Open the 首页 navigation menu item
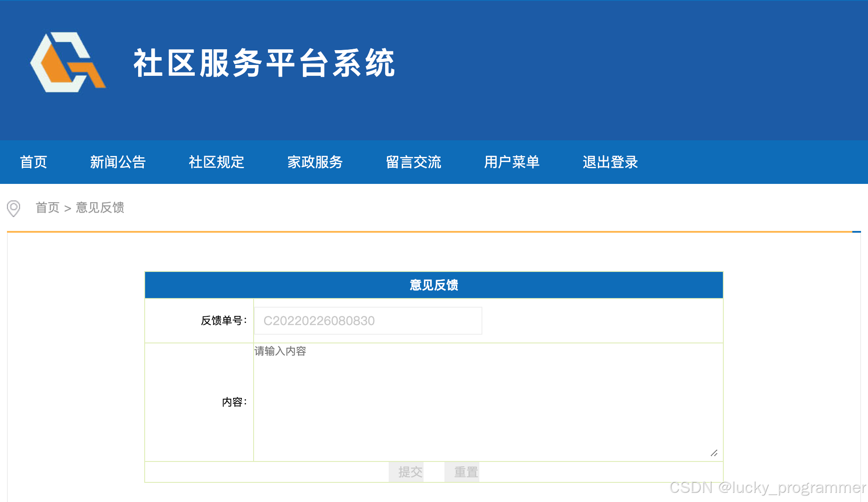Viewport: 868px width, 502px height. click(x=34, y=162)
